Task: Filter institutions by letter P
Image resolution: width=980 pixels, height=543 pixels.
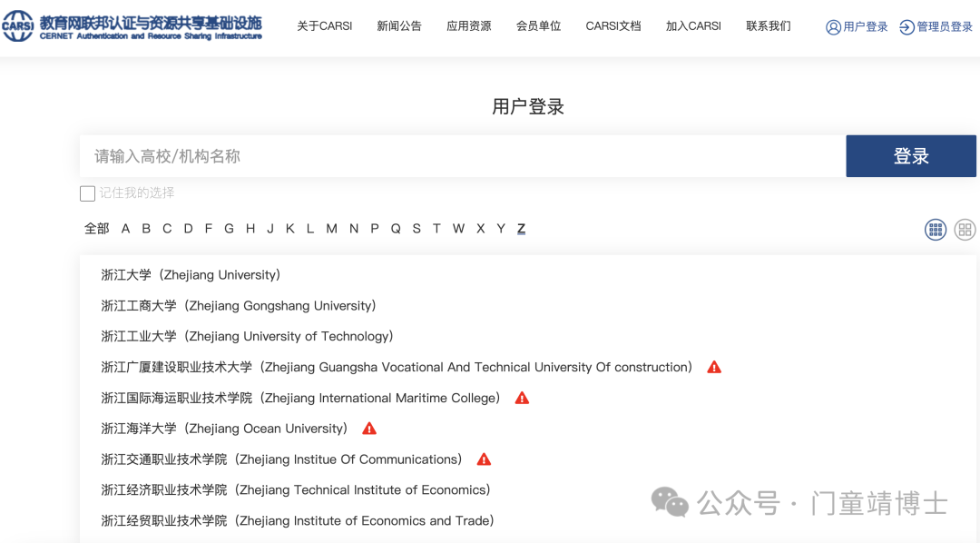Action: point(375,228)
